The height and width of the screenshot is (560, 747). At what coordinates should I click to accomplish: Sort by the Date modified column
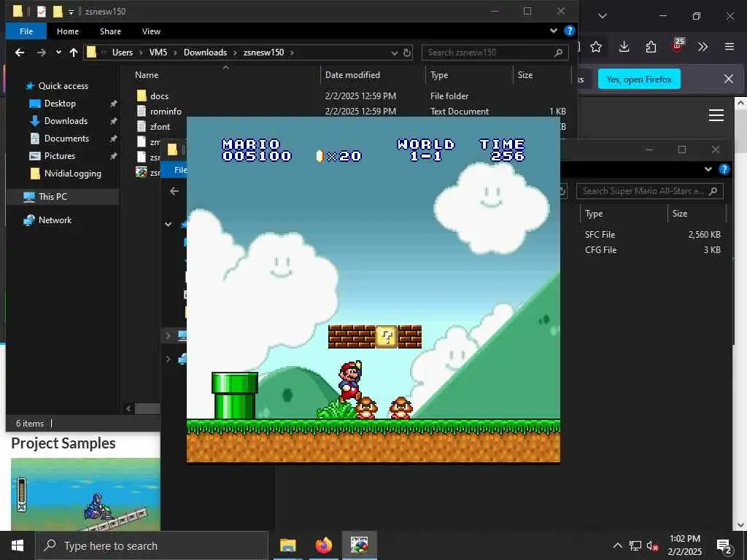tap(352, 75)
